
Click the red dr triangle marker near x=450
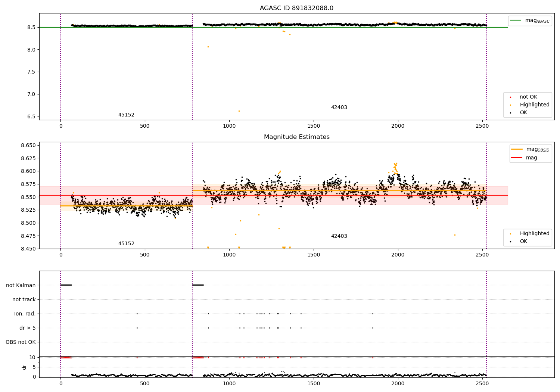pos(137,357)
